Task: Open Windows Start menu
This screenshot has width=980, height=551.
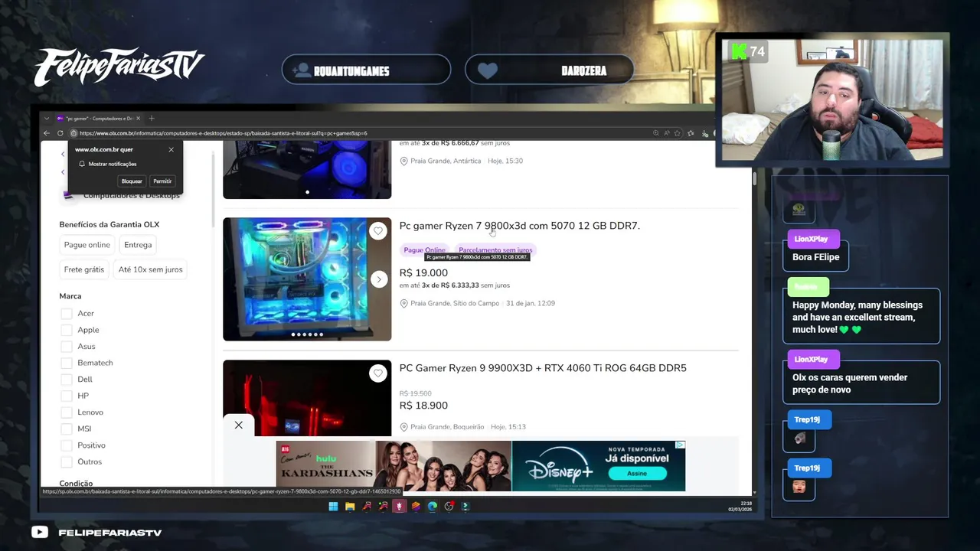Action: (333, 506)
